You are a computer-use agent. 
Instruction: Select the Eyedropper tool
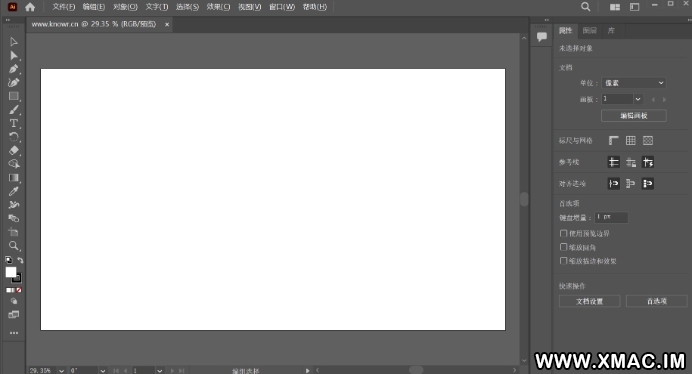click(x=14, y=191)
